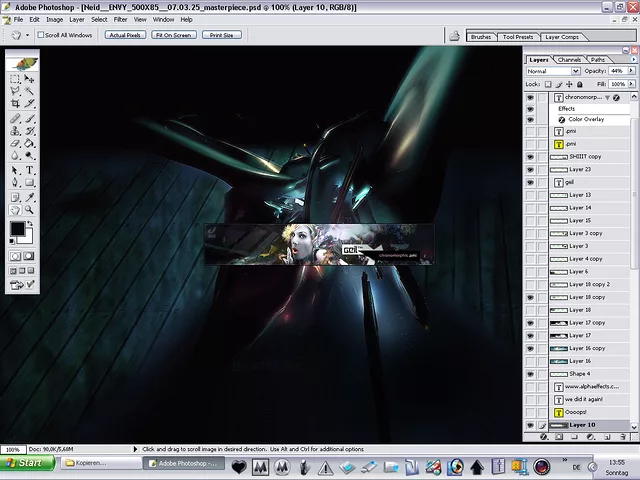
Task: Open Kopieren taskbar window
Action: (101, 463)
